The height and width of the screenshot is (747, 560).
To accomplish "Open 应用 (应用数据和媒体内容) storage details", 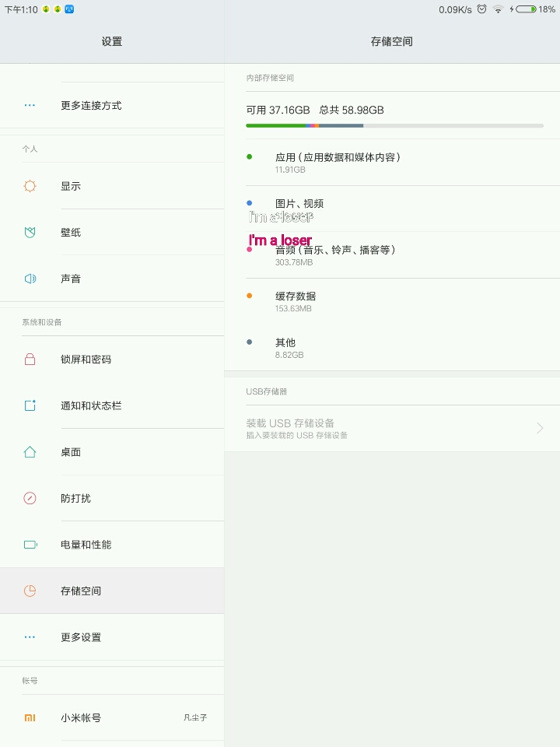I will (338, 162).
